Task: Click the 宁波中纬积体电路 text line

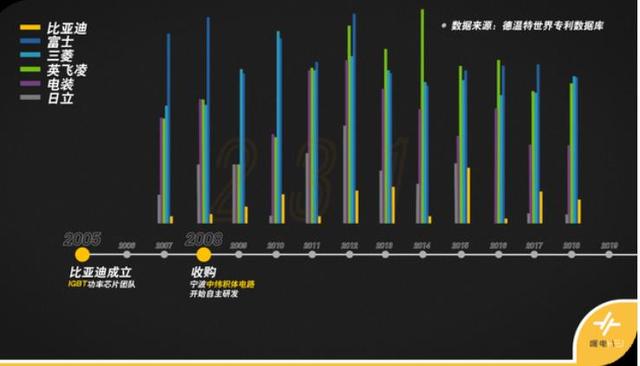Action: (x=222, y=284)
